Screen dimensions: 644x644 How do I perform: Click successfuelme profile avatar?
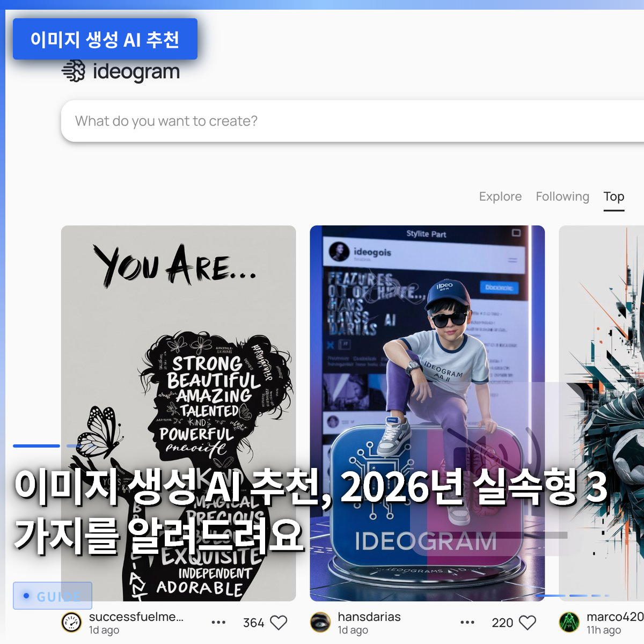point(71,623)
